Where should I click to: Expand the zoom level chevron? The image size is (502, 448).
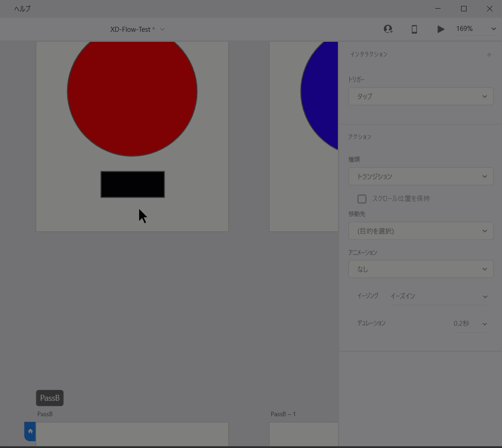coord(494,29)
